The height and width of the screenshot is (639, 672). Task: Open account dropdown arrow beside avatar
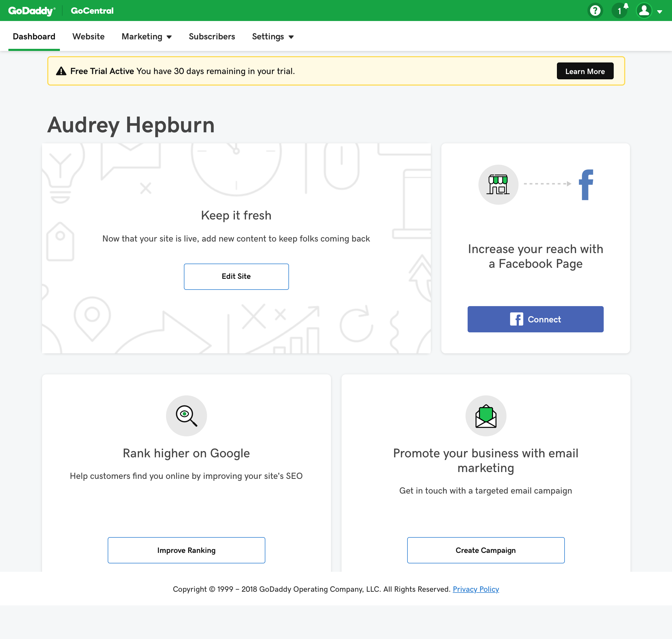660,12
